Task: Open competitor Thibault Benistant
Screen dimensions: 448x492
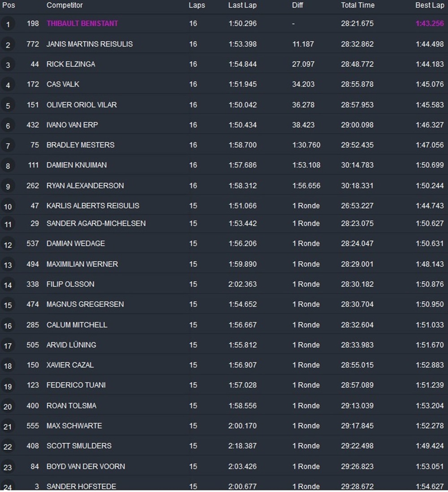Action: [x=82, y=23]
